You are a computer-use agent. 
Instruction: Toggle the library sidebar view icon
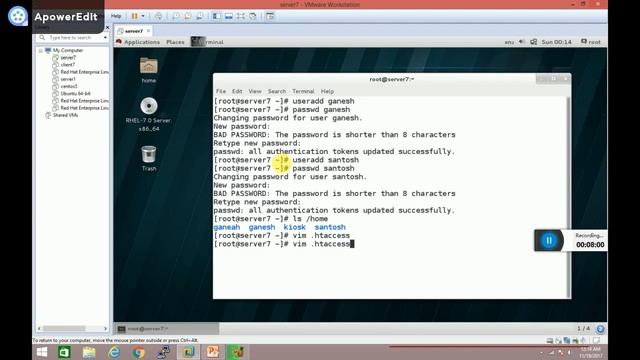216,16
